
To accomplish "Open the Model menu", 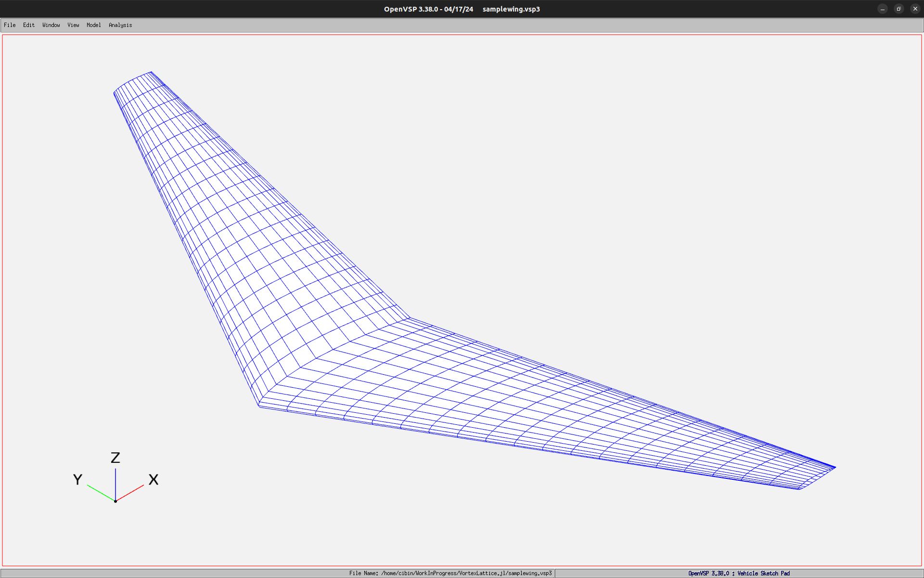I will (94, 25).
